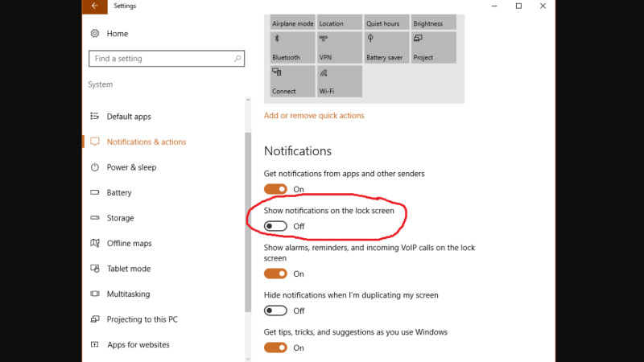Disable tips, tricks, and suggestions toggle
The height and width of the screenshot is (362, 644).
[x=275, y=348]
